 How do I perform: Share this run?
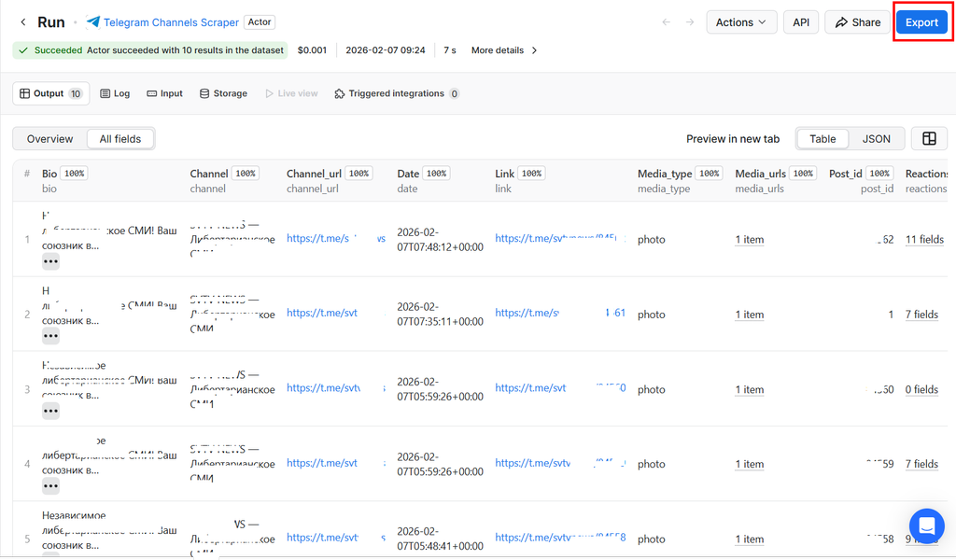click(x=857, y=22)
